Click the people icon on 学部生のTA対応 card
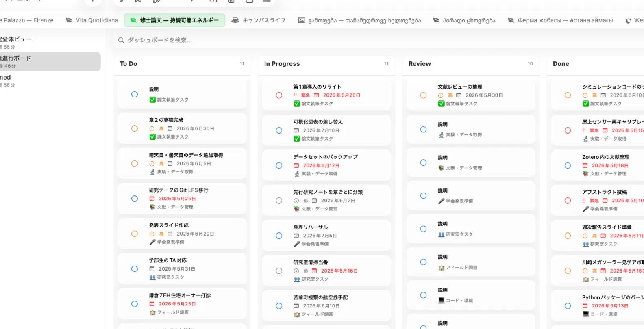644x329 pixels. pos(152,277)
